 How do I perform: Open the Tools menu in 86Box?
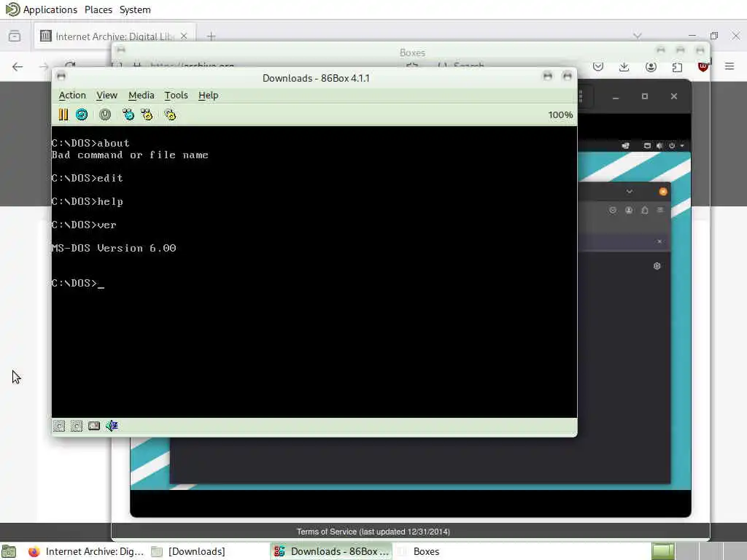pos(177,96)
